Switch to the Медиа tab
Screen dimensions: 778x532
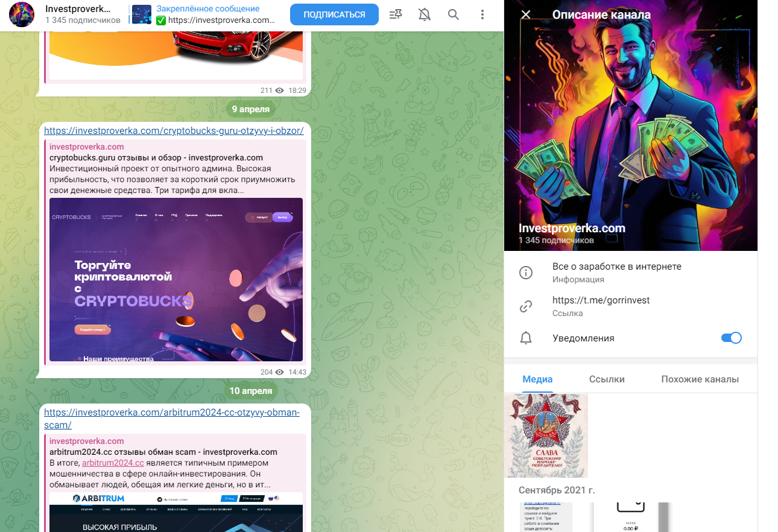pos(537,379)
